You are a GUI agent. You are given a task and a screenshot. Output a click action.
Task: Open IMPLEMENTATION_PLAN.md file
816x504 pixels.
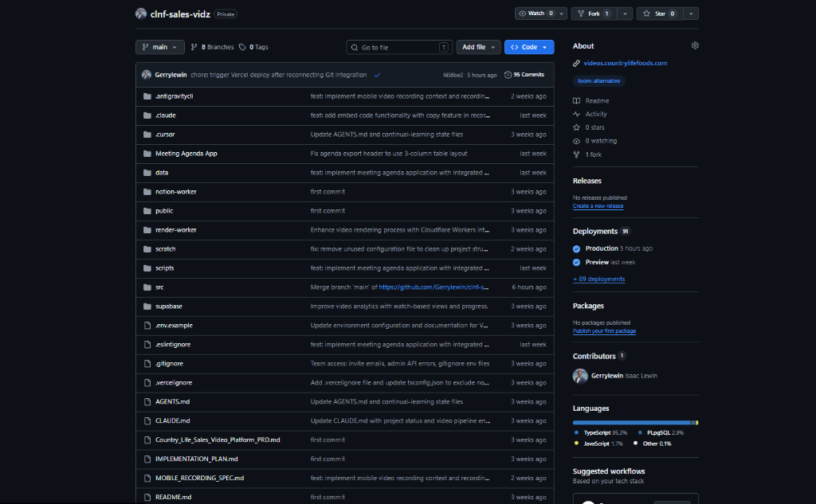click(196, 459)
